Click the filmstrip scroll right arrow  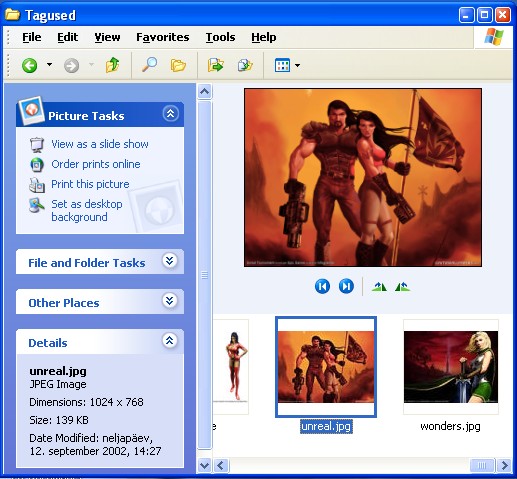[504, 465]
